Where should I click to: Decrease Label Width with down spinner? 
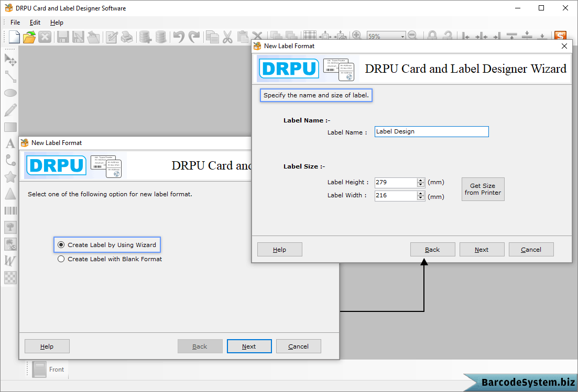(x=421, y=198)
